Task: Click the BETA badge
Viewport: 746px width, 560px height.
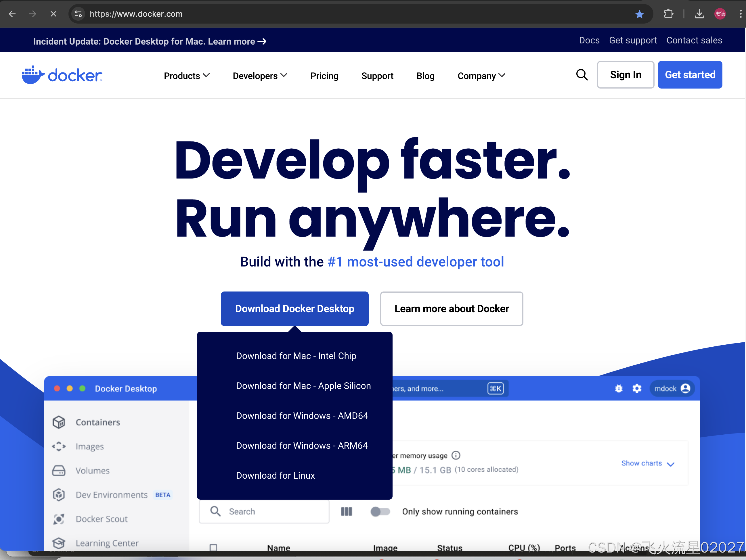Action: click(x=162, y=494)
